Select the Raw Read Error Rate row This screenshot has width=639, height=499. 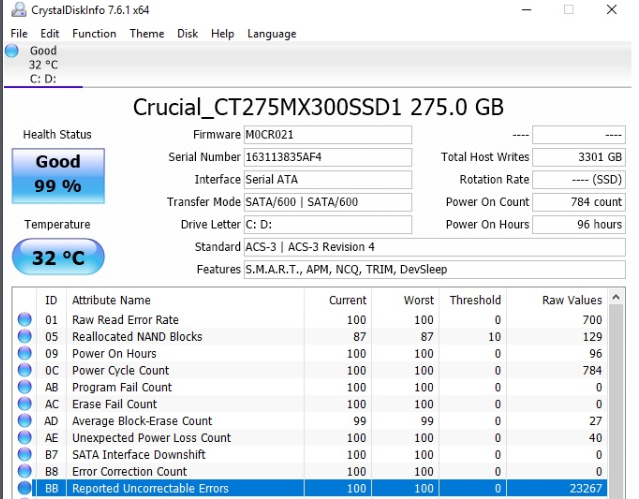coord(310,320)
